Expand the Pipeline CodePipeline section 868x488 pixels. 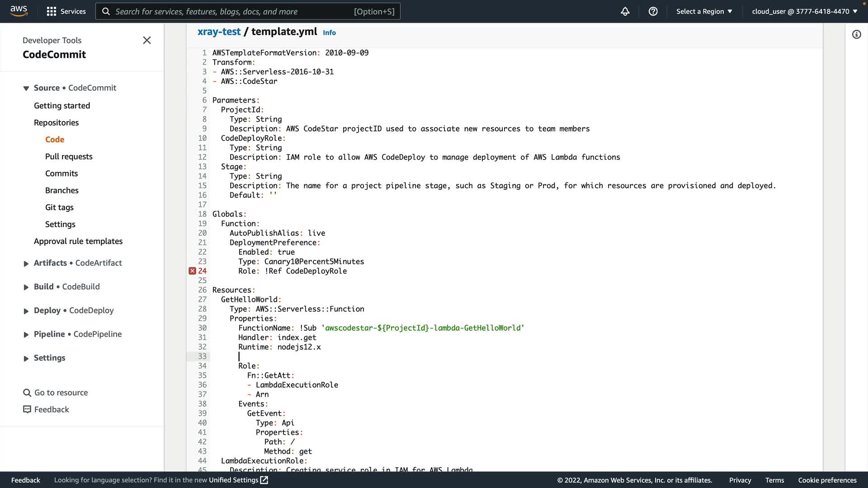click(x=26, y=334)
